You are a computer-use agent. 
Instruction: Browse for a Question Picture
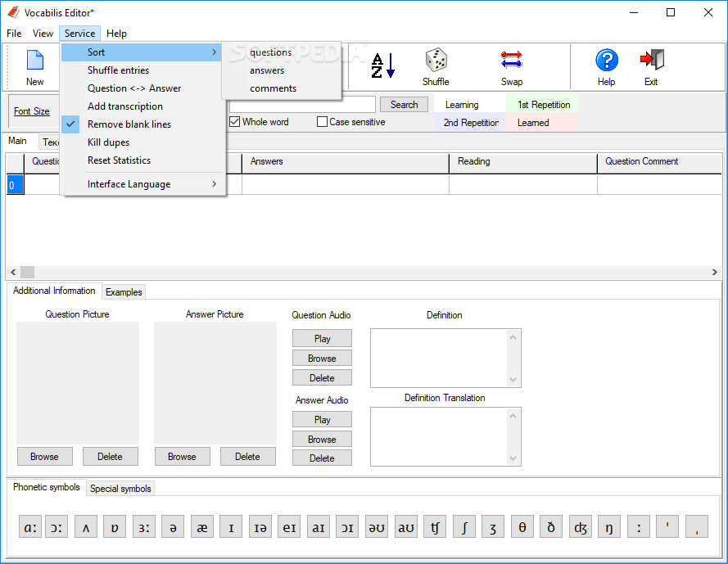coord(44,456)
